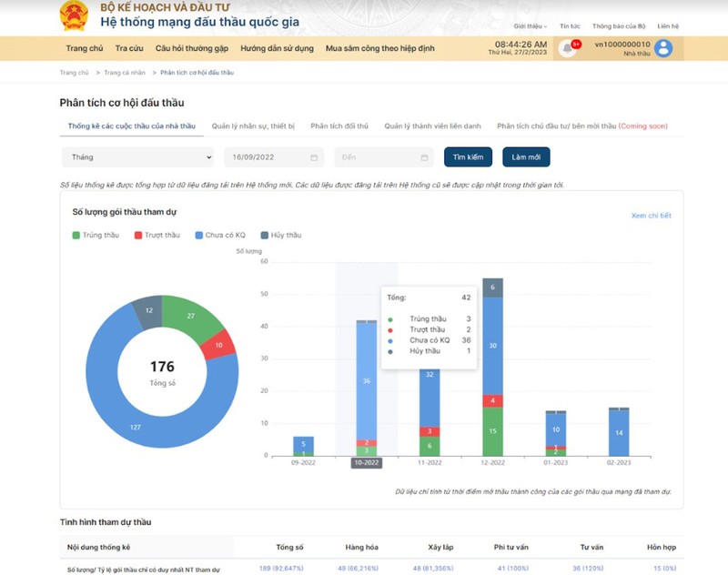Expand the 'Giới thiệu' header menu
Viewport: 728px width, 575px height.
pos(531,26)
